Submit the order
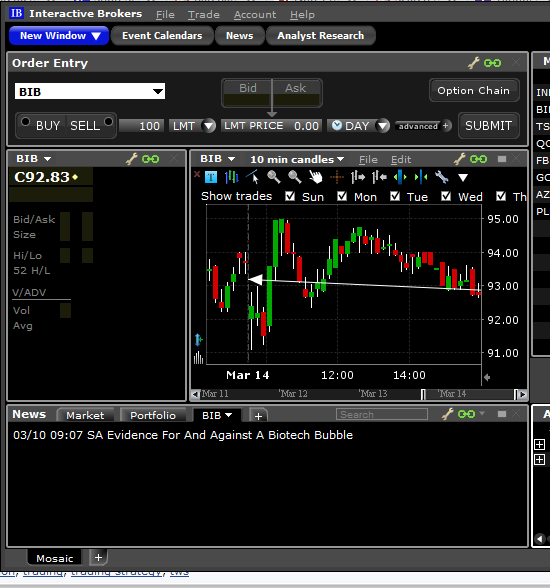550x588 pixels. coord(489,126)
